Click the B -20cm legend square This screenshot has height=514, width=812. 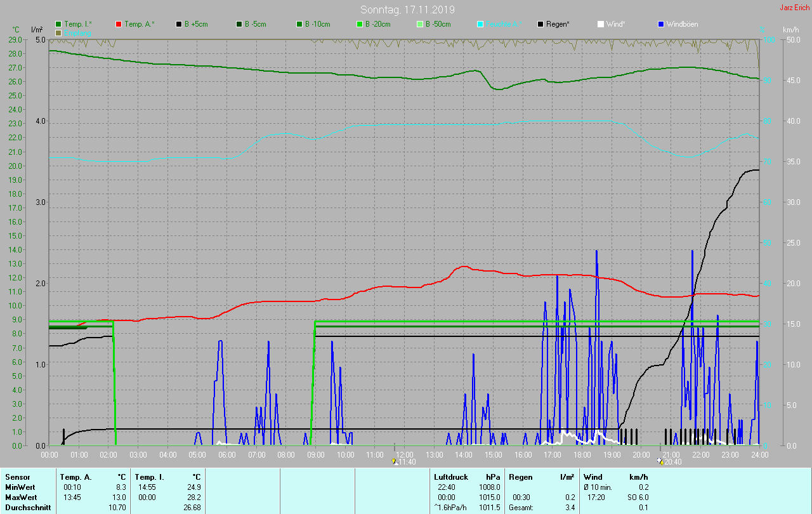[x=359, y=24]
